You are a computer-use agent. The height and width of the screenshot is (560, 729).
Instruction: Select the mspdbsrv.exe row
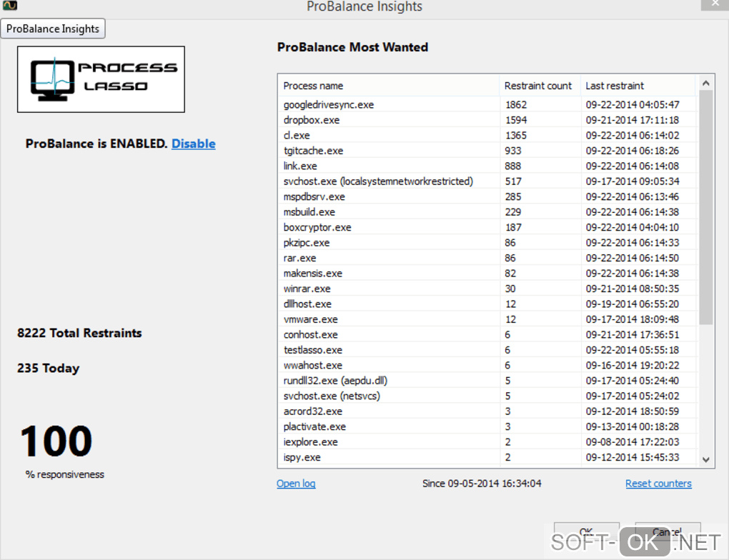tap(487, 196)
